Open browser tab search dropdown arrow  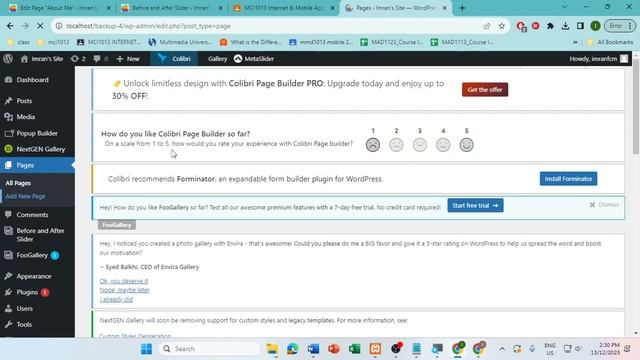(564, 7)
